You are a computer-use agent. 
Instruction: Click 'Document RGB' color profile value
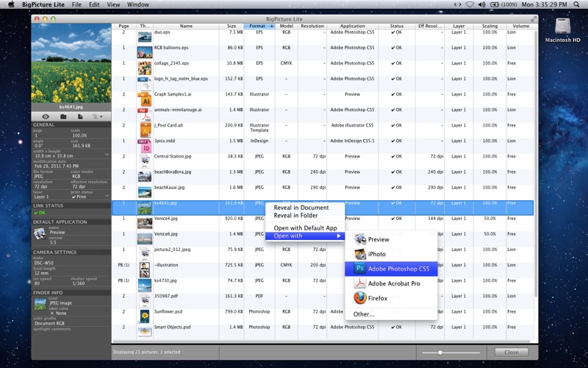[x=49, y=323]
